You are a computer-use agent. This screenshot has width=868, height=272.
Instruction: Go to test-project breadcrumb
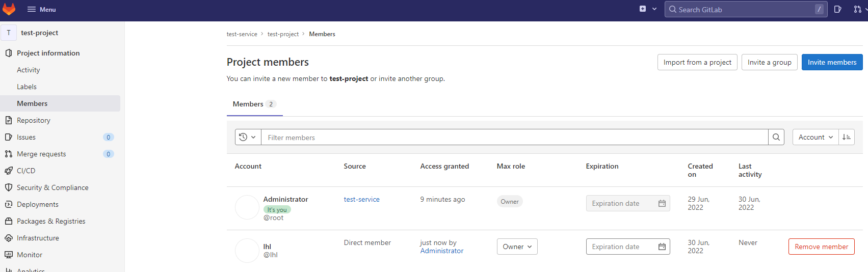[283, 34]
